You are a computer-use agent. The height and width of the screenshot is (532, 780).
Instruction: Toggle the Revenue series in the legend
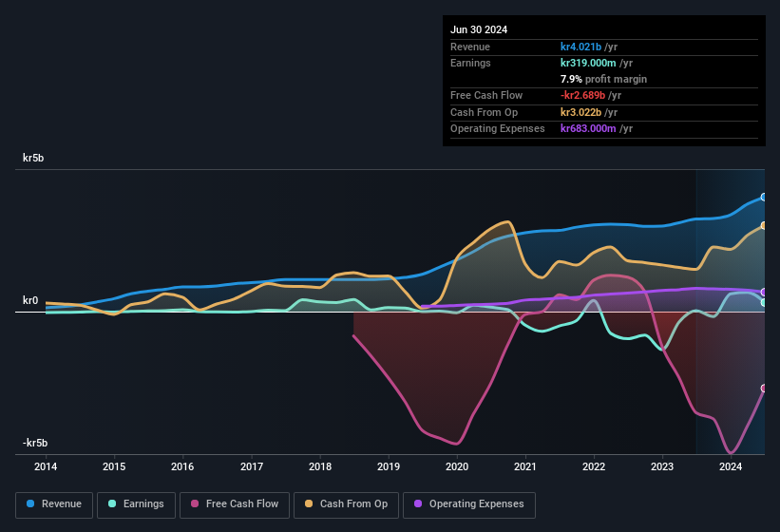(55, 504)
